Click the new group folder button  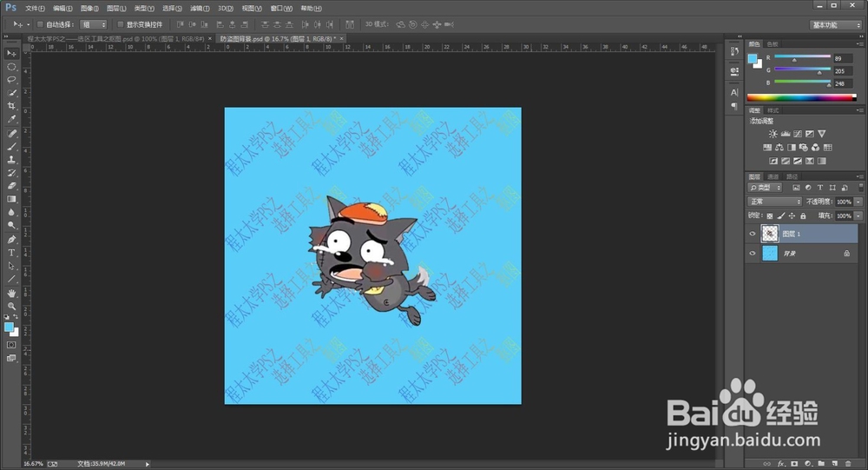tap(821, 463)
